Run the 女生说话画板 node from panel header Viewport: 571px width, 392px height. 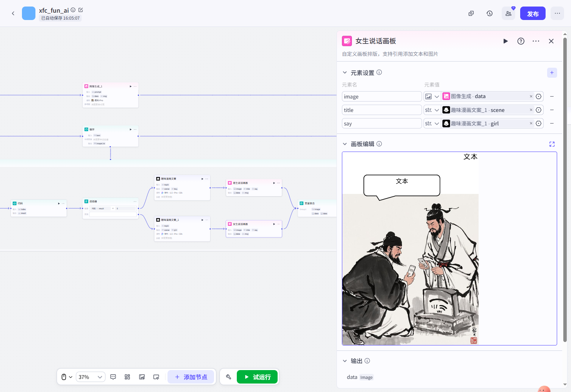(506, 41)
